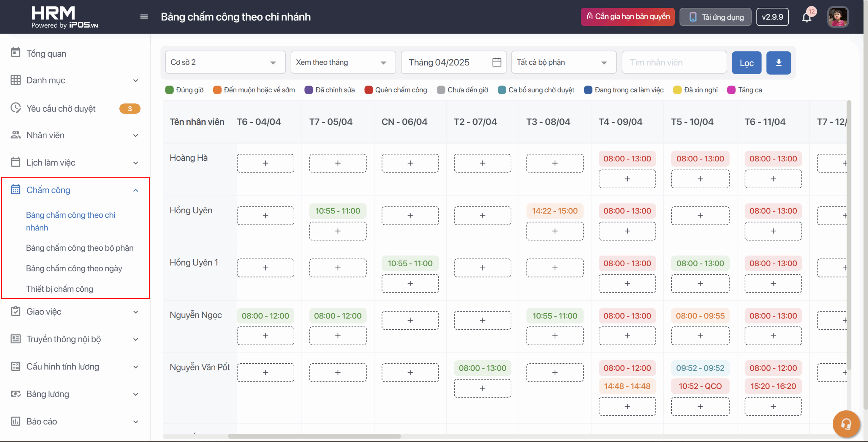Click the green Đúng giờ legend swatch

[169, 90]
